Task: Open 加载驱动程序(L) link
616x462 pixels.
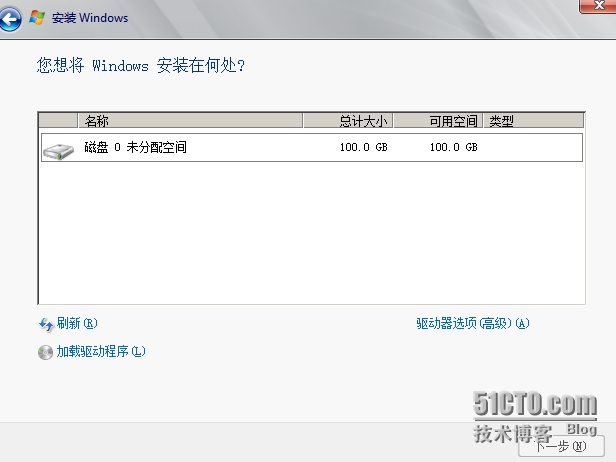Action: pos(101,351)
